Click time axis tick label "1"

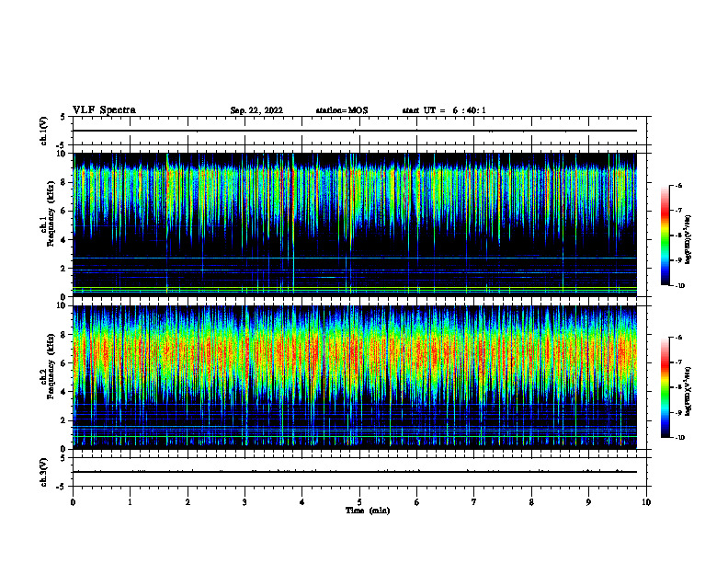tap(130, 502)
